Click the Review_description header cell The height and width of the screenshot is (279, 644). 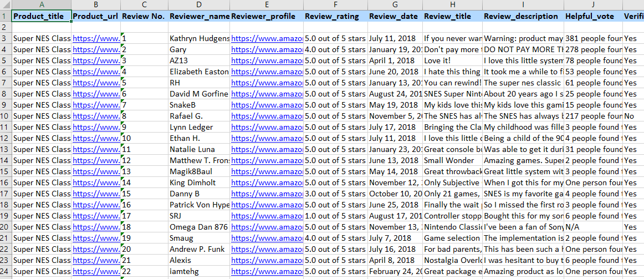523,16
